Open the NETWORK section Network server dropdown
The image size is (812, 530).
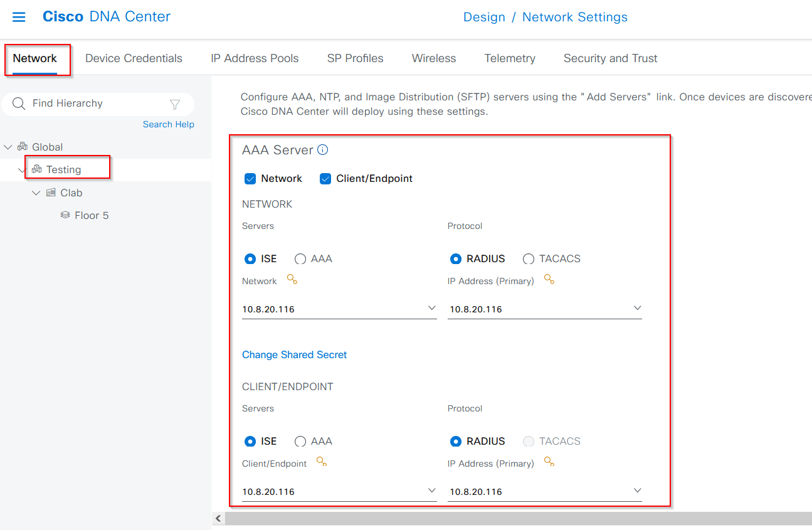pos(339,309)
